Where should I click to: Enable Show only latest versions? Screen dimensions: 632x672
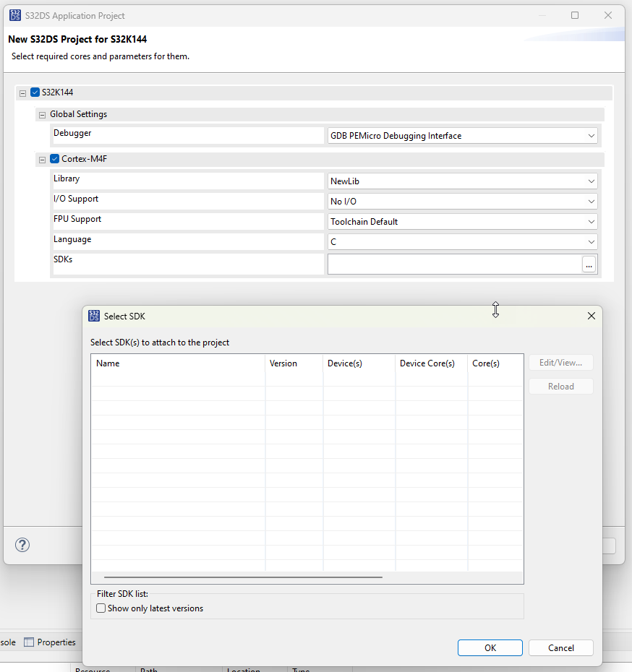pyautogui.click(x=101, y=608)
